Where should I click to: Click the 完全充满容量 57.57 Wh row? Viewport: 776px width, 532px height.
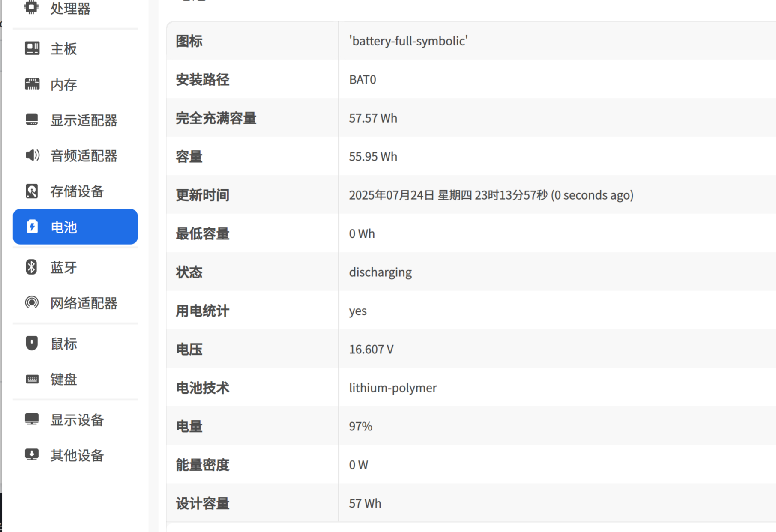click(471, 118)
